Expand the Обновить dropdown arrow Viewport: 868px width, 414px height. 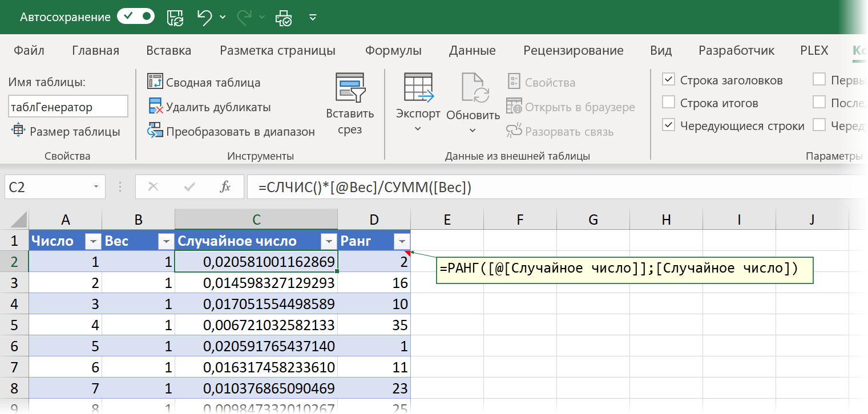pos(473,131)
